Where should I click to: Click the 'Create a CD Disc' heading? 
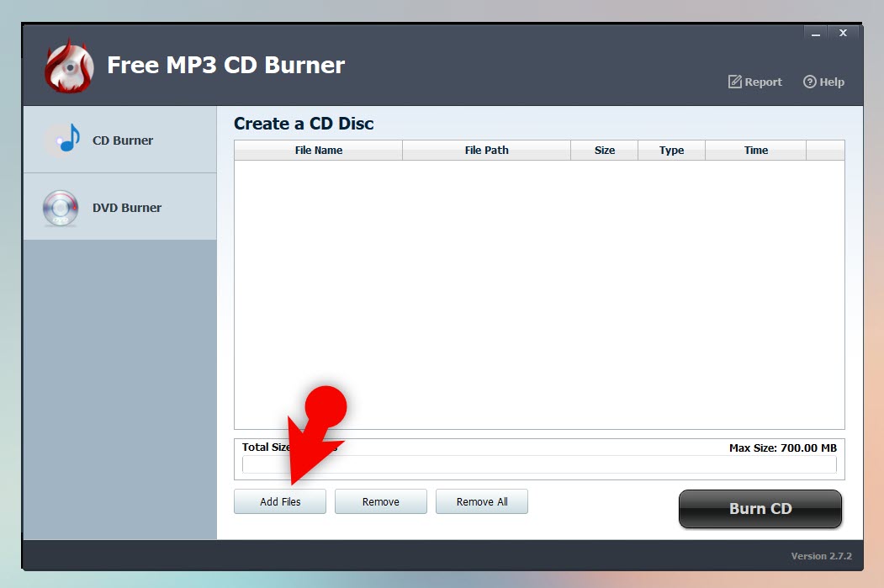pyautogui.click(x=304, y=124)
